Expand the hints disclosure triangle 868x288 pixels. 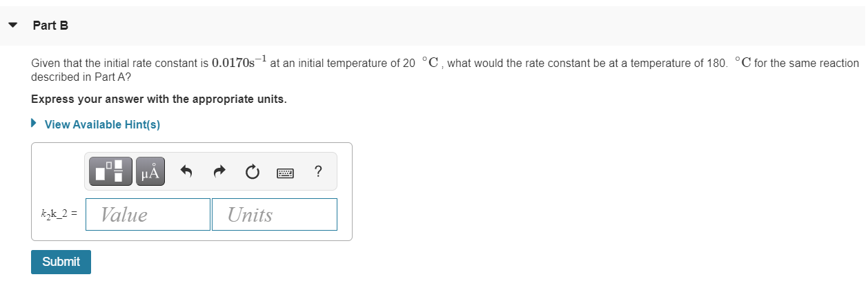coord(34,124)
